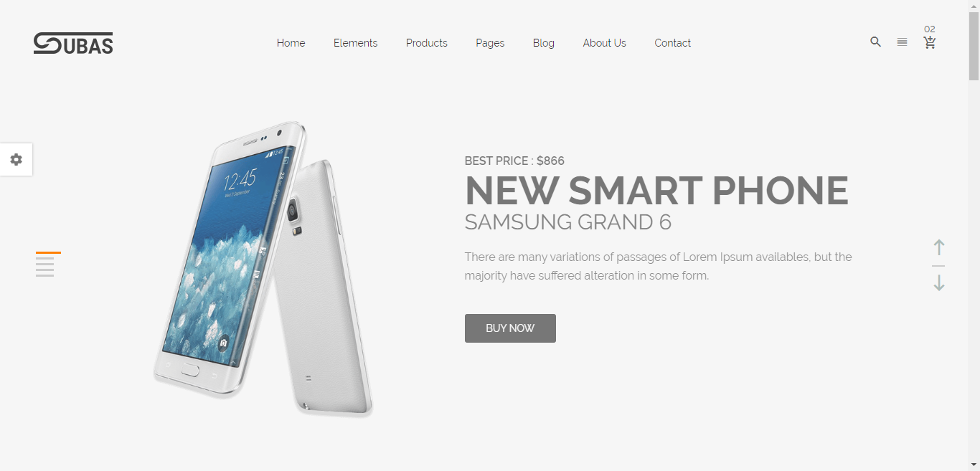The height and width of the screenshot is (471, 980).
Task: Go to the Home menu item
Action: click(291, 43)
